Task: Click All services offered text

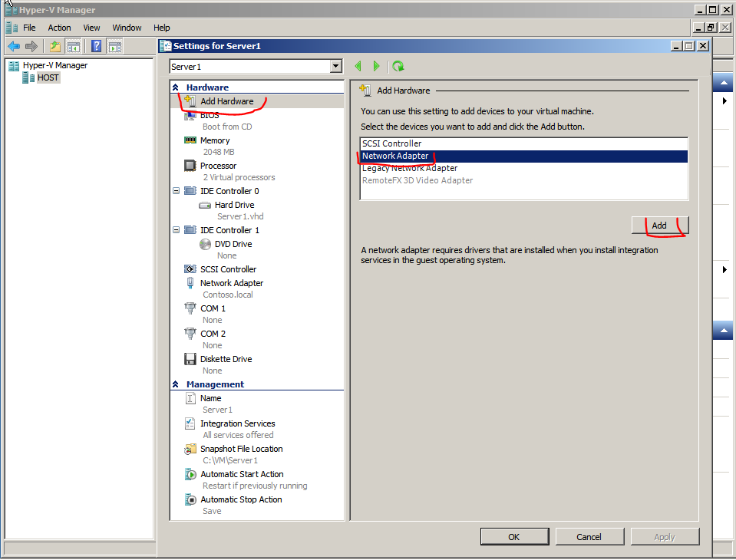Action: 238,436
